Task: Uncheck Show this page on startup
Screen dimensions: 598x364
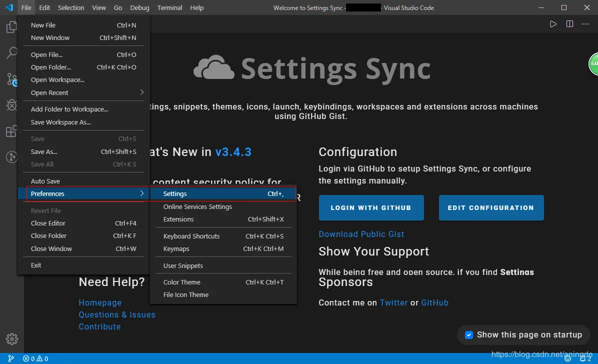Action: click(469, 335)
